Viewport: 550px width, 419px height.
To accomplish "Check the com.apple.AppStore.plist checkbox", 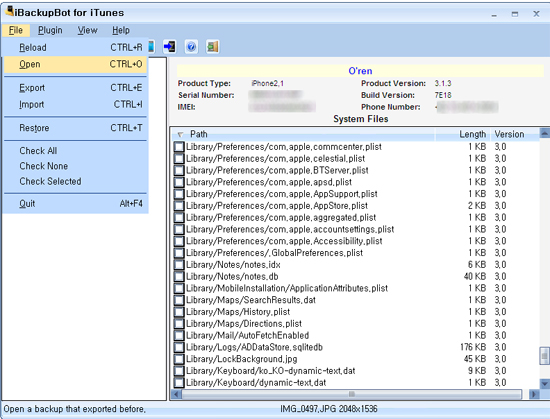I will pos(179,206).
